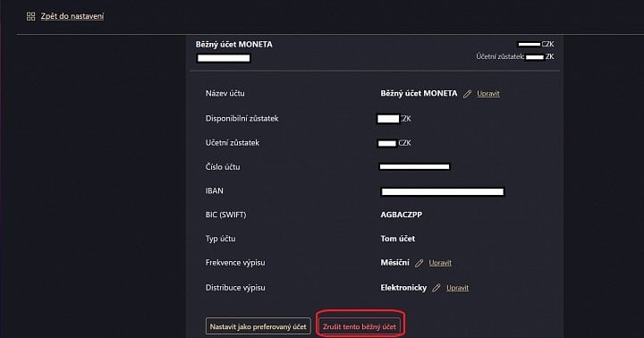Click Nastavit jako preferovaný účet button
Viewport: 644px width, 338px height.
(x=258, y=326)
